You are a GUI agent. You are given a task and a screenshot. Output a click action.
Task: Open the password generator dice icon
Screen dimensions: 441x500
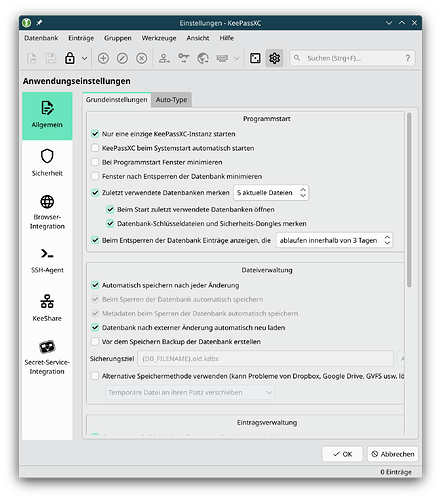[x=255, y=58]
